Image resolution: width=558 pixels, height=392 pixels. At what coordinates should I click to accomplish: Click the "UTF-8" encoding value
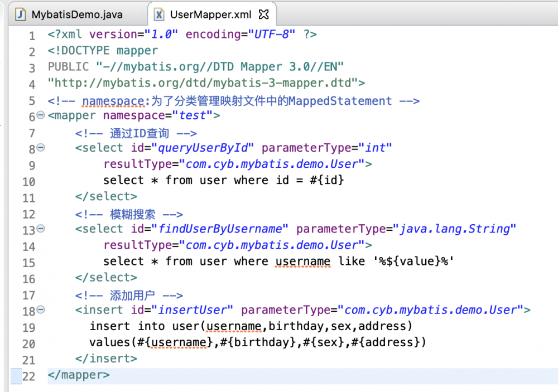(x=272, y=34)
